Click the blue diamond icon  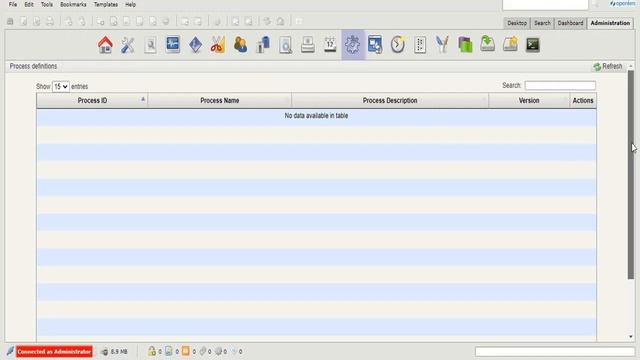(196, 45)
